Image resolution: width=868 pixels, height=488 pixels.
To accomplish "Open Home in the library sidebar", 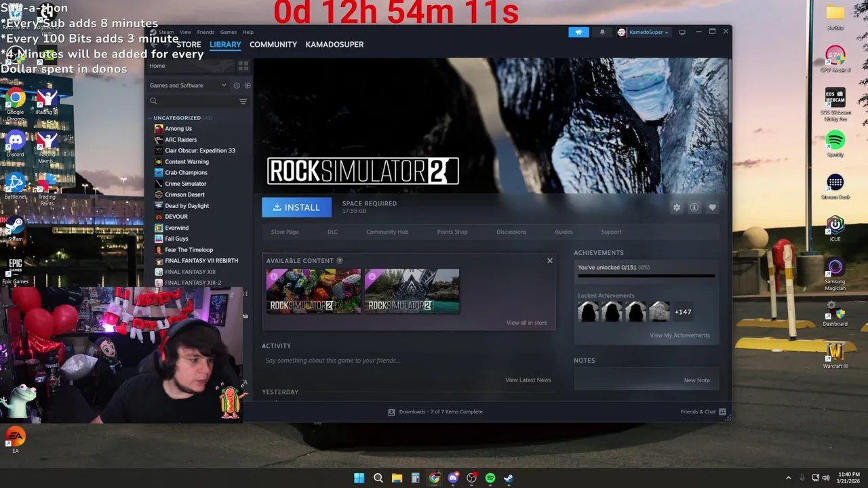I will click(157, 66).
